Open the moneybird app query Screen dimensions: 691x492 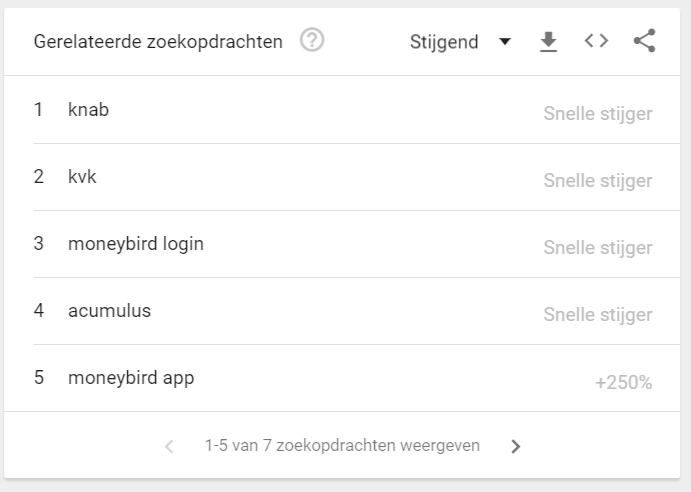[x=131, y=378]
